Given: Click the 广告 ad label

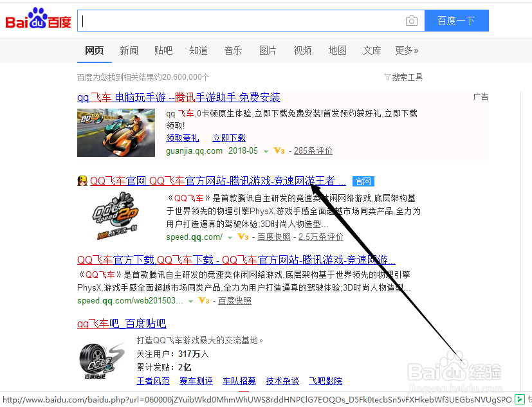Looking at the screenshot, I should click(481, 97).
